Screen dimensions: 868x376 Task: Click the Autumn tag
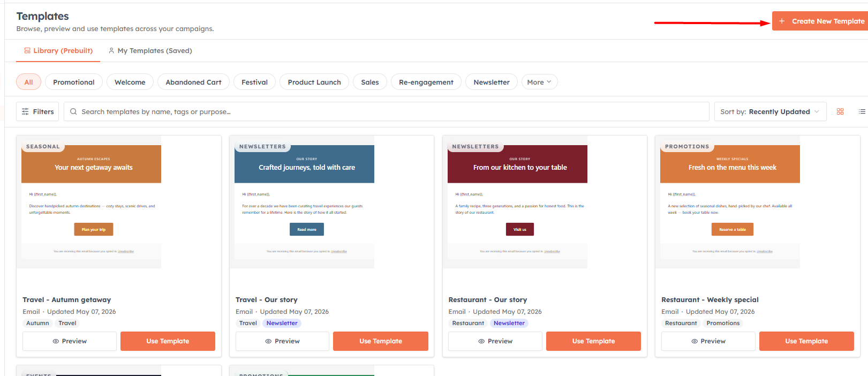[37, 323]
